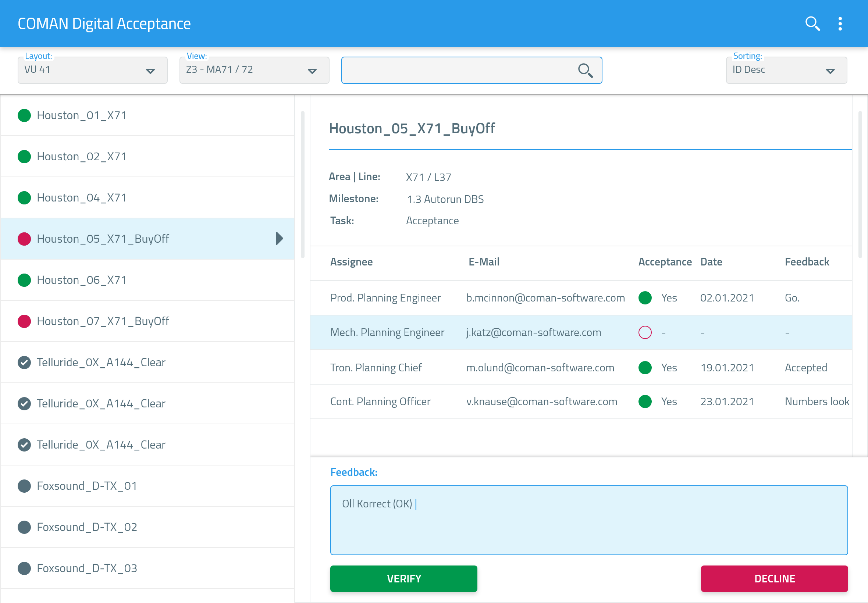Toggle acceptance indicator for Prod. Planning Engineer
Image resolution: width=868 pixels, height=603 pixels.
(x=645, y=298)
